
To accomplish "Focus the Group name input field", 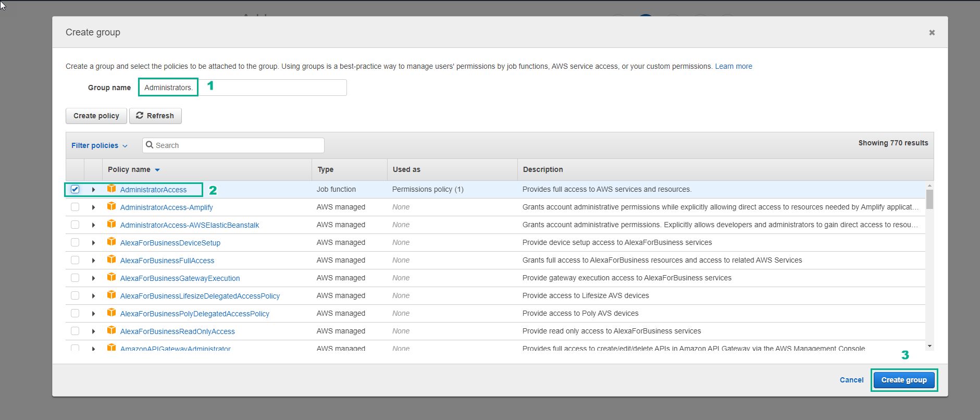I will (x=242, y=88).
